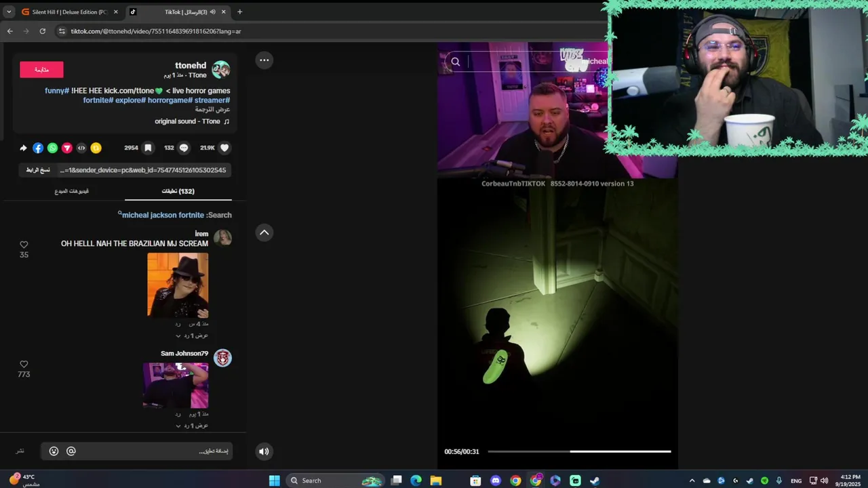The width and height of the screenshot is (868, 488).
Task: Close the Silent Hill f tab
Action: point(115,12)
